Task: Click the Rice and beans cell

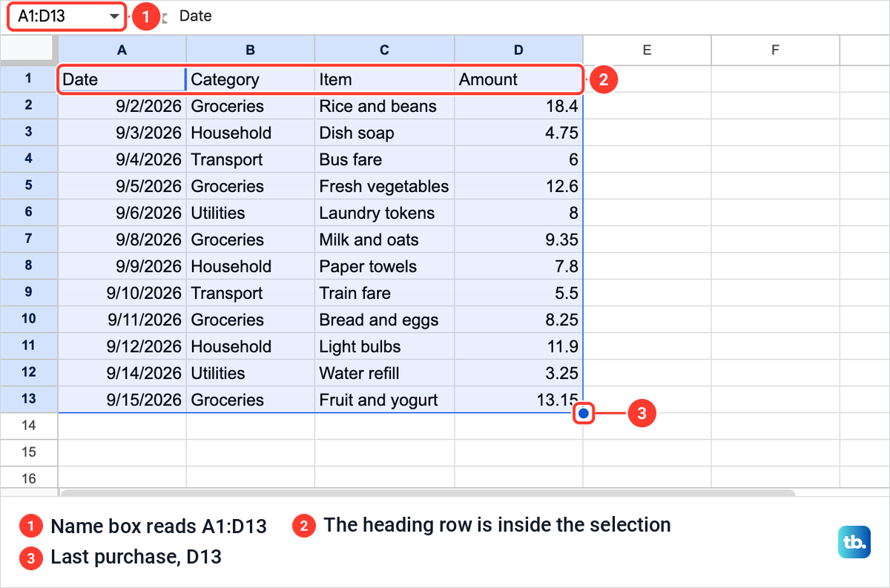Action: 385,106
